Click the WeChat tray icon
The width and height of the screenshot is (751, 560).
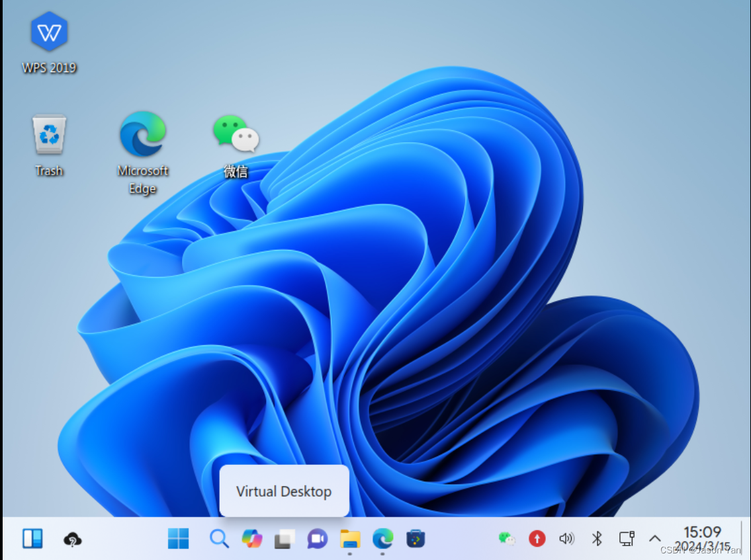pyautogui.click(x=507, y=539)
